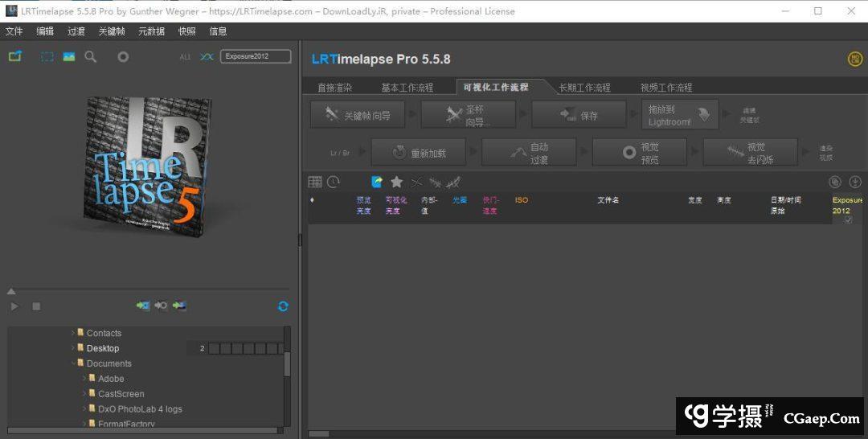This screenshot has width=868, height=439.
Task: Play the preview sequence
Action: click(x=15, y=306)
